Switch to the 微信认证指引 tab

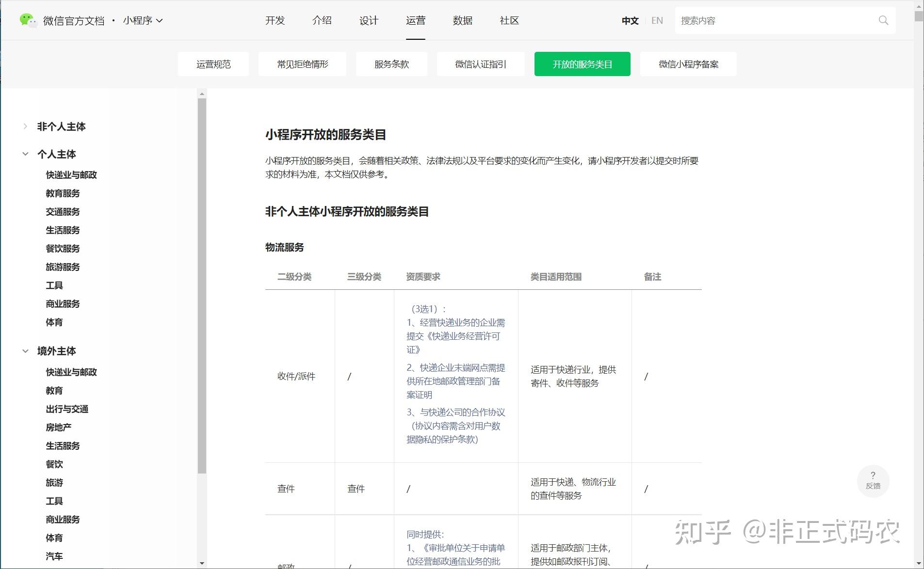click(x=481, y=64)
